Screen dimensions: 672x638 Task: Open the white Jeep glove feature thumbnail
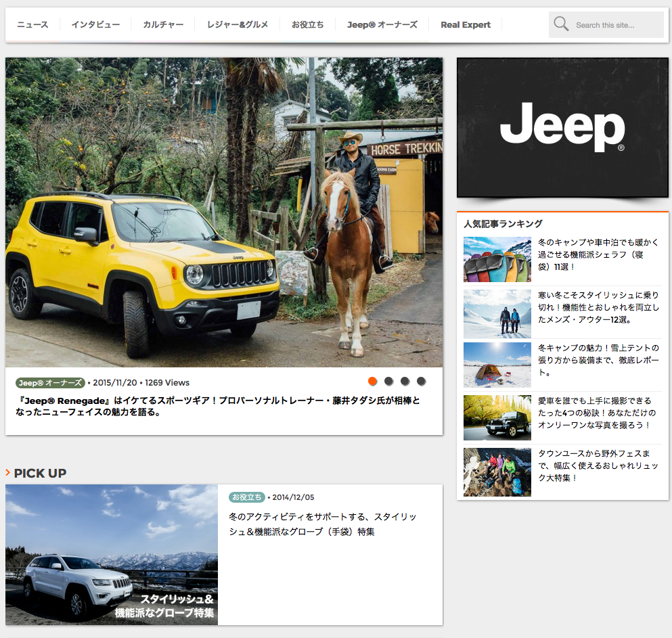(112, 555)
